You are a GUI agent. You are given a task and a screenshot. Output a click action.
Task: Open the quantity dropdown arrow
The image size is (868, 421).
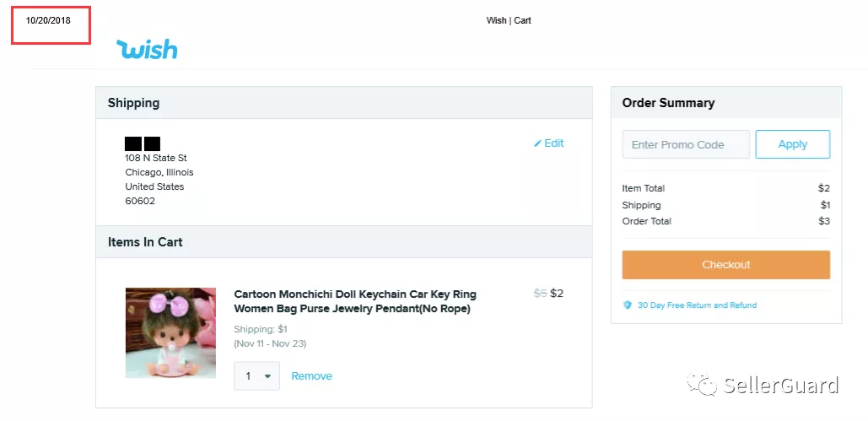pos(268,376)
